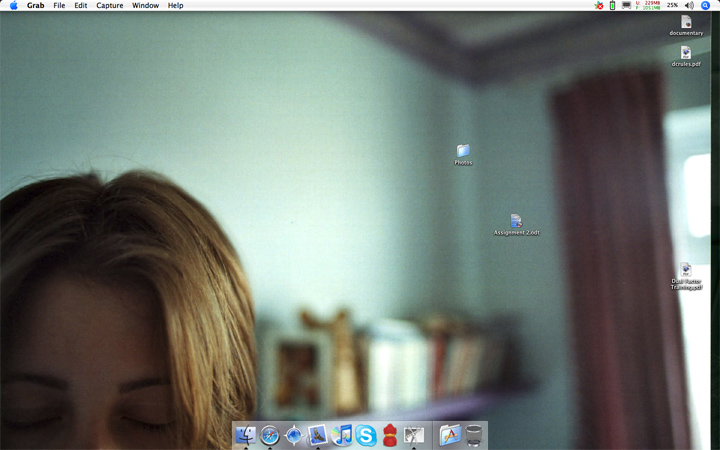Image resolution: width=720 pixels, height=450 pixels.
Task: Open the Grab application menu
Action: [x=35, y=6]
